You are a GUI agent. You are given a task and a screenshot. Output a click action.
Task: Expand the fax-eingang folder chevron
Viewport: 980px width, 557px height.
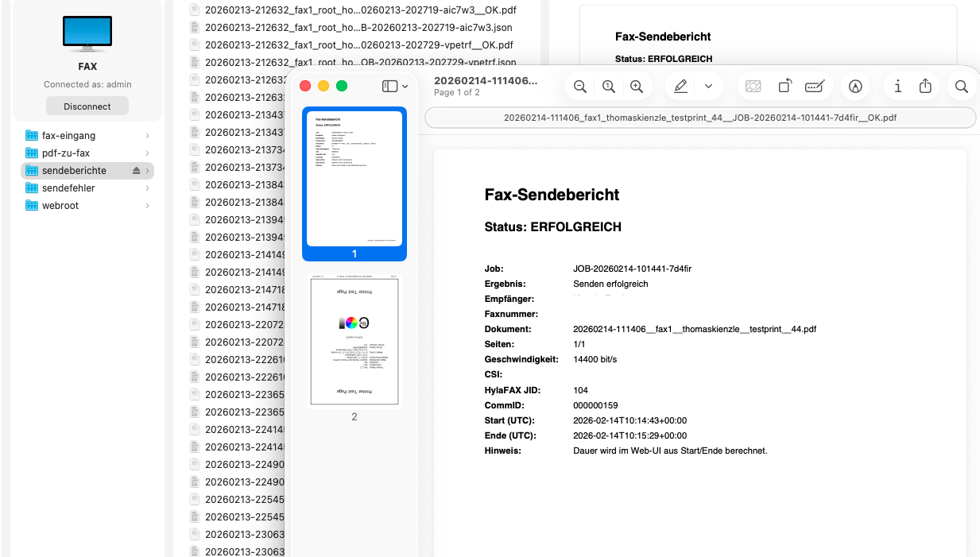point(148,136)
